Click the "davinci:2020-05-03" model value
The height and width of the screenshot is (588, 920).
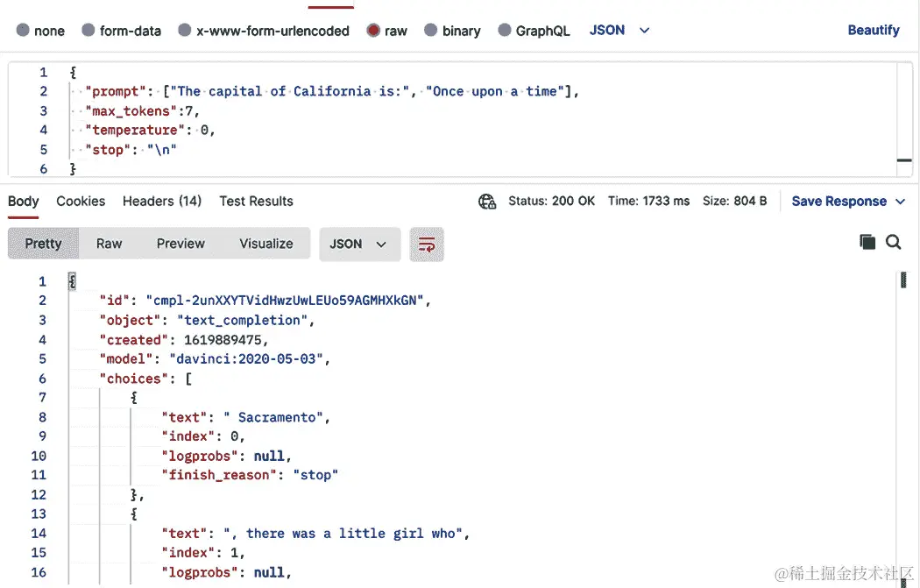point(246,359)
